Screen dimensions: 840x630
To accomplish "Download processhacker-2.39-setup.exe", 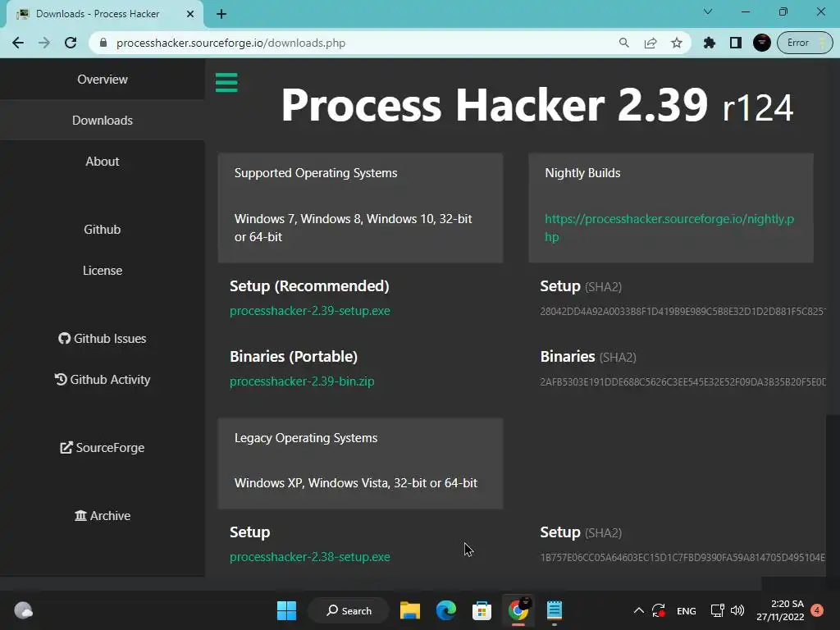I will pyautogui.click(x=309, y=311).
